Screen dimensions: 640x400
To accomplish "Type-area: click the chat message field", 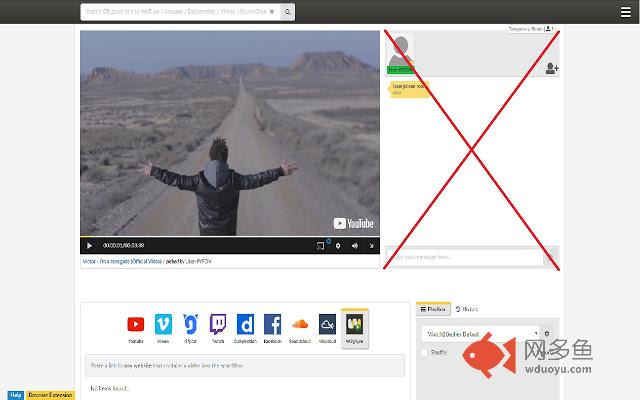I will click(464, 257).
